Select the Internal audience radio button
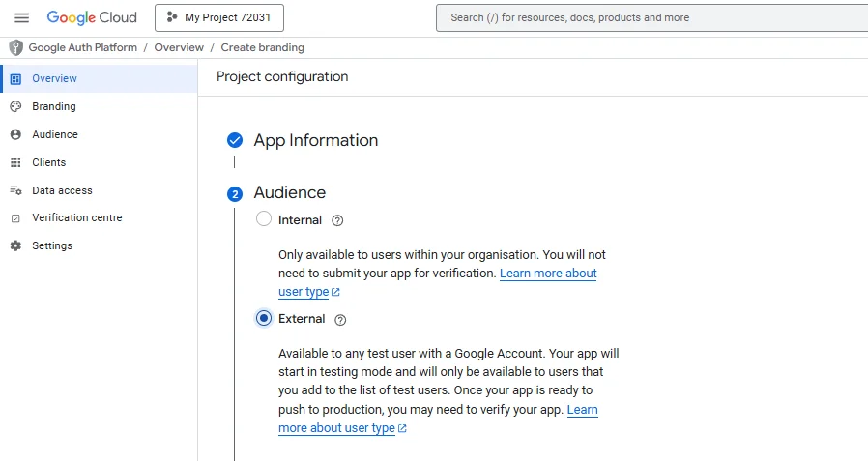The image size is (868, 461). [x=264, y=218]
